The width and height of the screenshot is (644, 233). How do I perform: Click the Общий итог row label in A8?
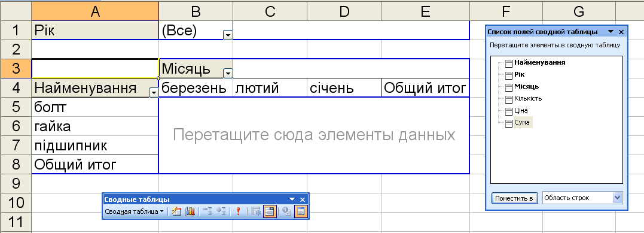pos(95,165)
